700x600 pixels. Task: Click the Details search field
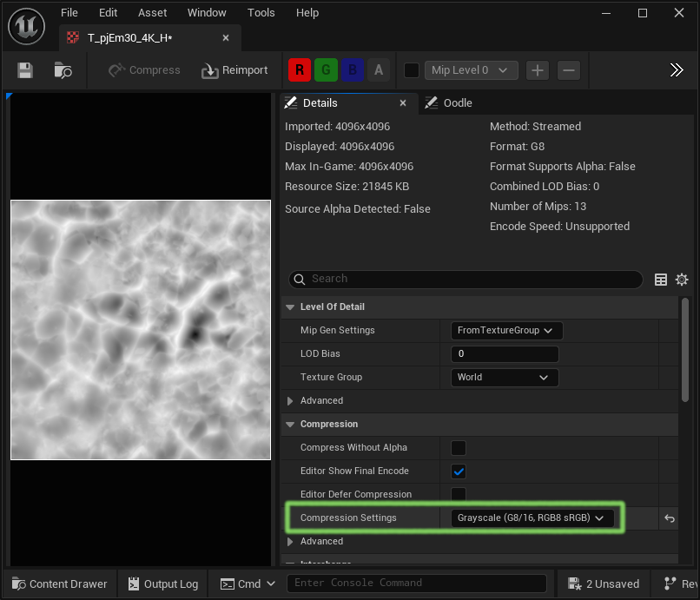(466, 279)
